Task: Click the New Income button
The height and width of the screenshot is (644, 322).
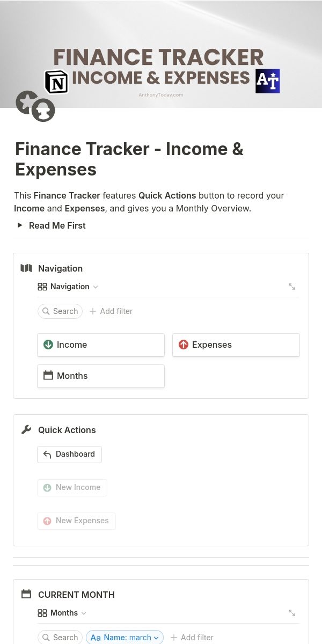Action: click(72, 487)
